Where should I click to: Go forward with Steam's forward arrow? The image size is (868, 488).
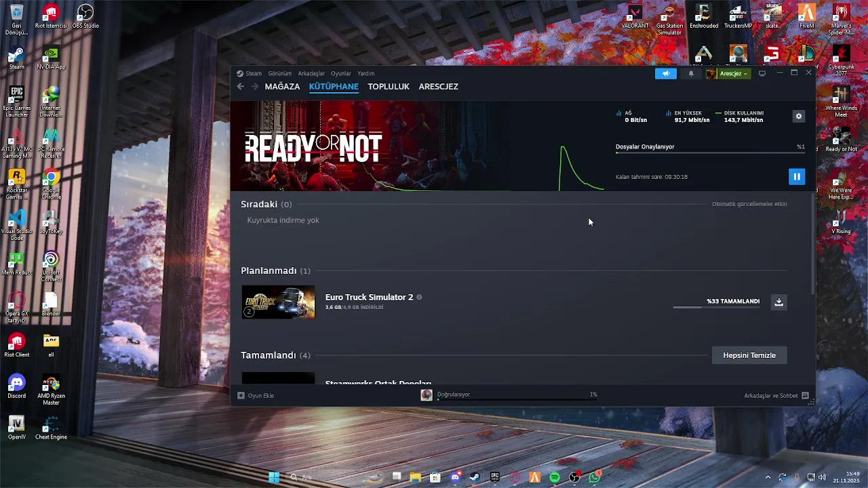254,86
